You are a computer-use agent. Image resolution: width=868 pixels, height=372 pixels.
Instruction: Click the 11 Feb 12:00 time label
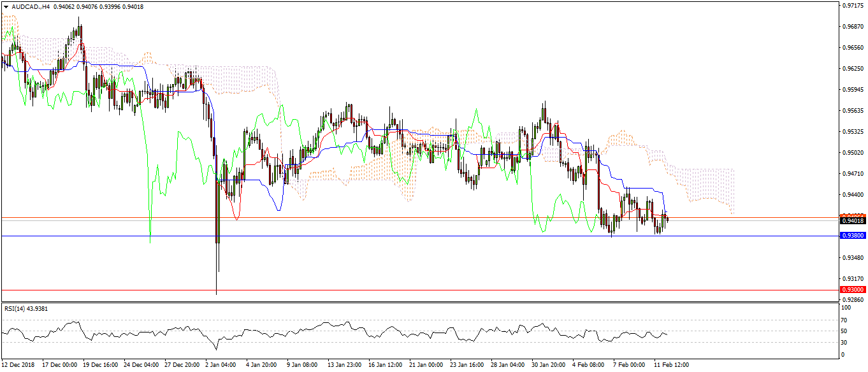point(671,366)
